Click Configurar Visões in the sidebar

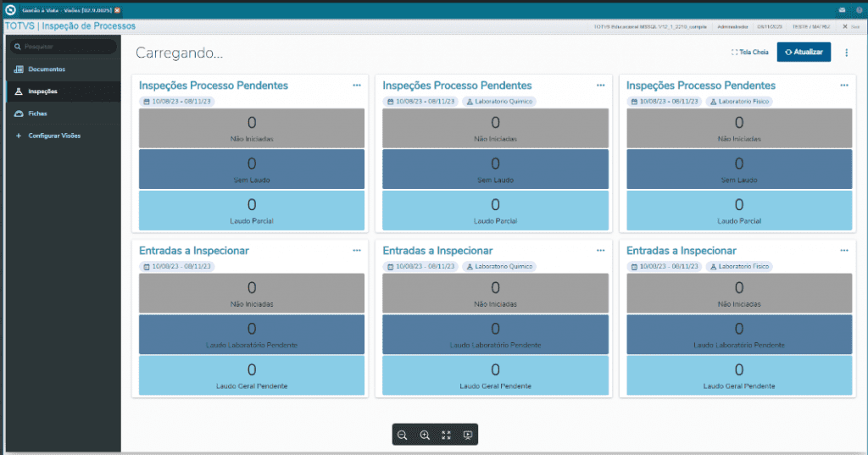point(54,136)
